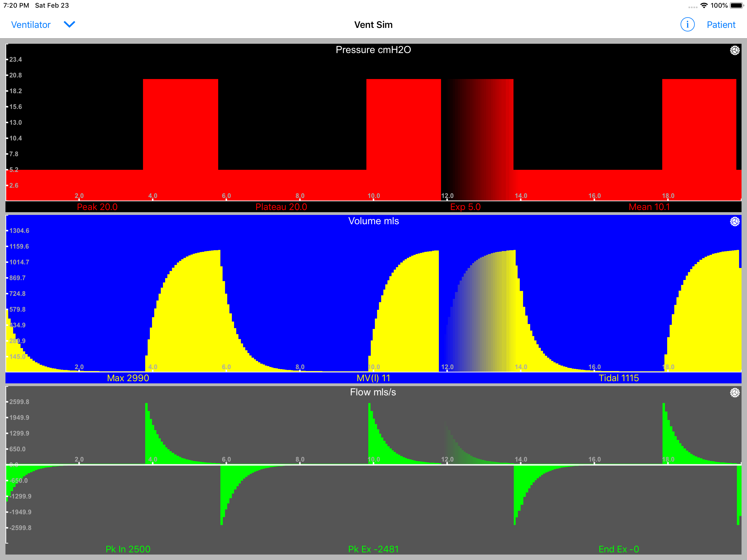Tap the Peak 20.0 pressure readout
Viewport: 747px width, 560px height.
point(97,207)
